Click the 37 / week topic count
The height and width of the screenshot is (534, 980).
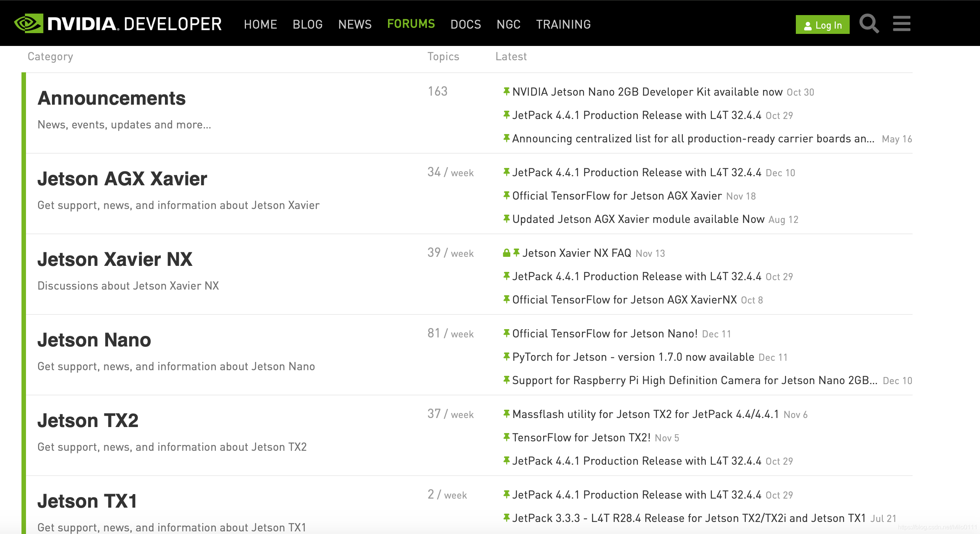click(450, 414)
